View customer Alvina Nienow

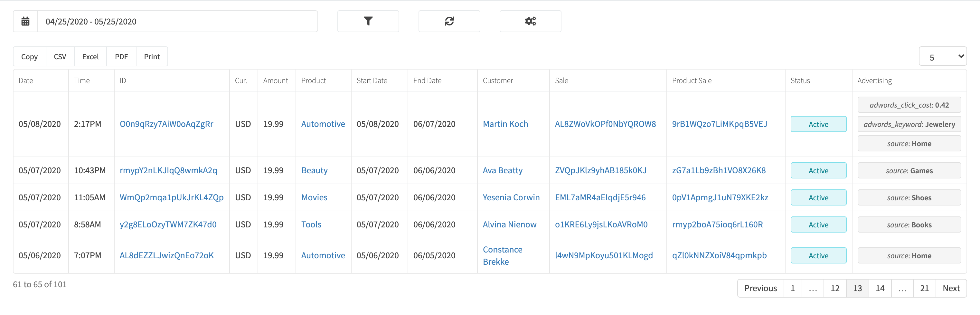click(x=509, y=224)
